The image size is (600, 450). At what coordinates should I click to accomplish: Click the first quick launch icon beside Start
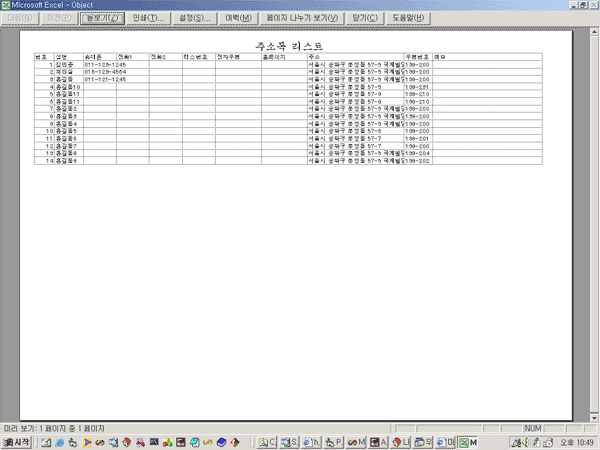46,441
